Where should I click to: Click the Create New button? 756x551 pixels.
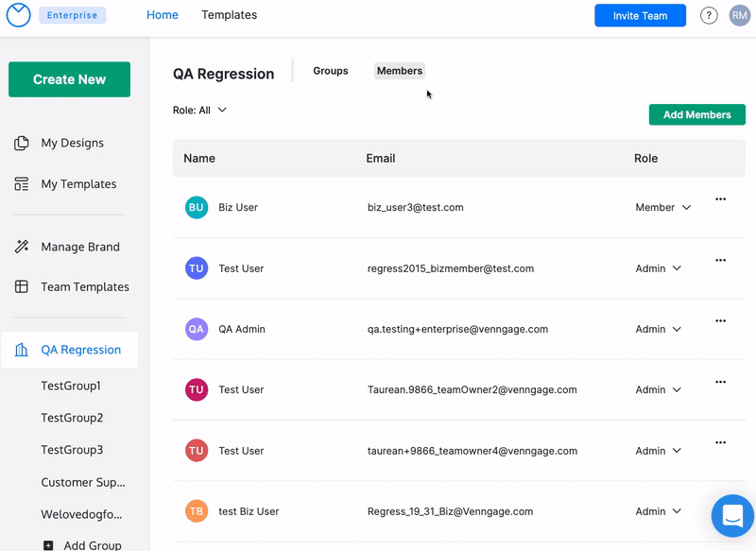pos(70,79)
